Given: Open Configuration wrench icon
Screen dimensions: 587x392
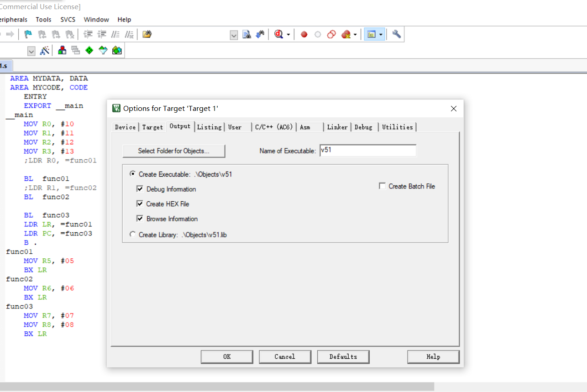Looking at the screenshot, I should (x=397, y=34).
